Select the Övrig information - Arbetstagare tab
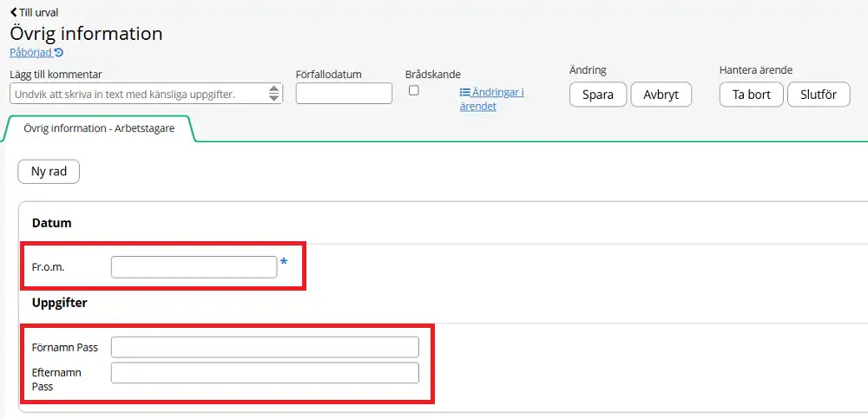868x419 pixels. point(99,128)
